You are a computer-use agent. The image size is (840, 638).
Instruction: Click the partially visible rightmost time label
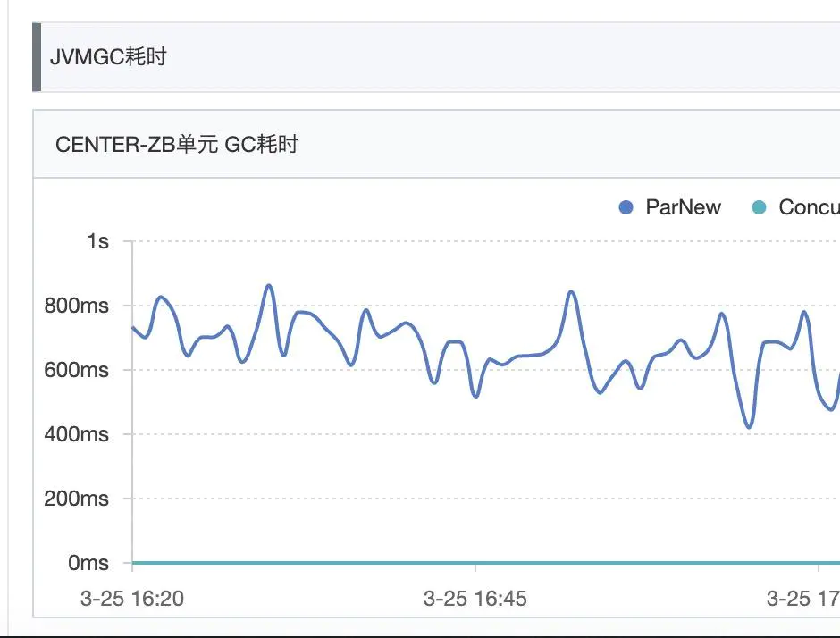click(x=802, y=599)
